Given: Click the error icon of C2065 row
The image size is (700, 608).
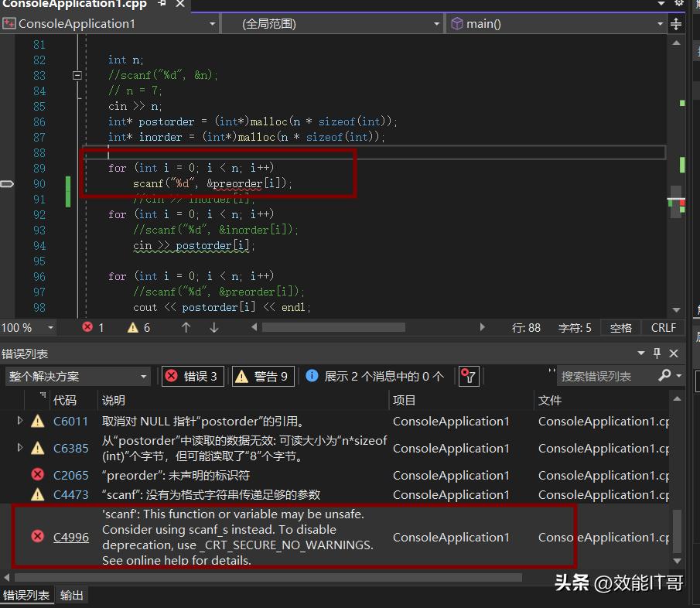Looking at the screenshot, I should point(37,474).
